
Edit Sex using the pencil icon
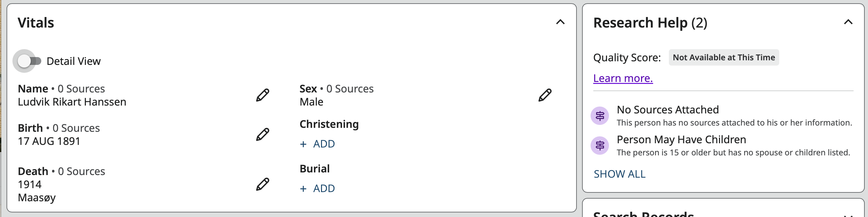tap(544, 95)
